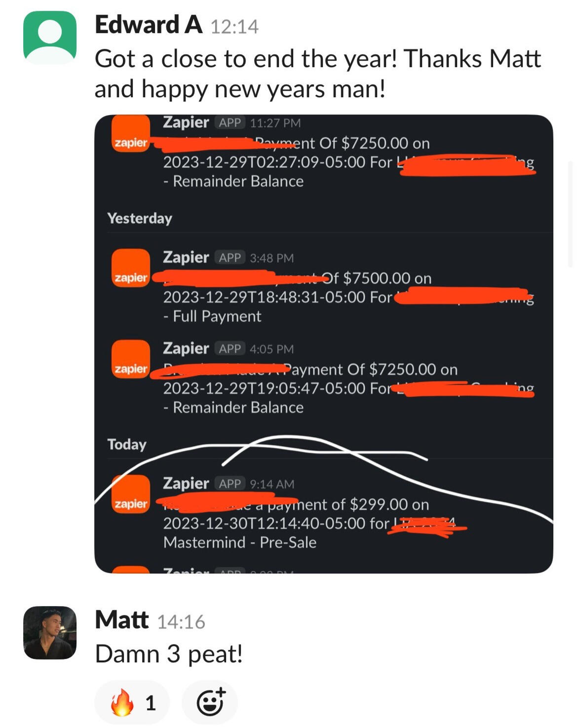
Task: Click the 'Got a close to end the year' message
Action: [318, 74]
